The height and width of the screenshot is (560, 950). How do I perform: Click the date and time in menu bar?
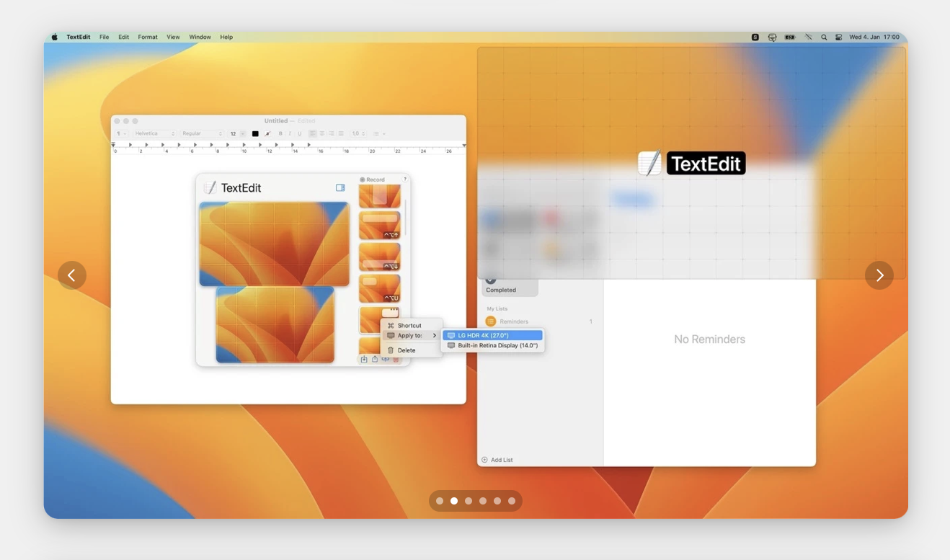[874, 37]
